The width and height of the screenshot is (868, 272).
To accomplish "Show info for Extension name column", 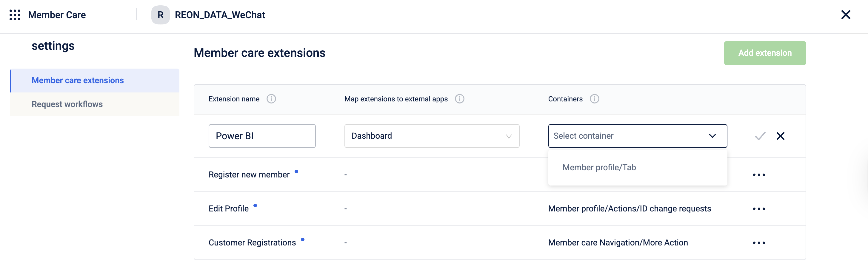I will (271, 99).
